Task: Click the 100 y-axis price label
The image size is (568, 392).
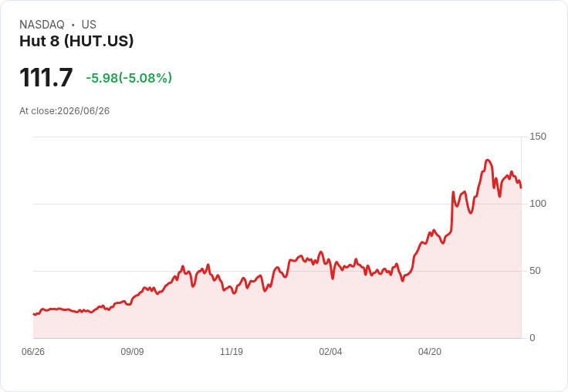Action: click(538, 204)
